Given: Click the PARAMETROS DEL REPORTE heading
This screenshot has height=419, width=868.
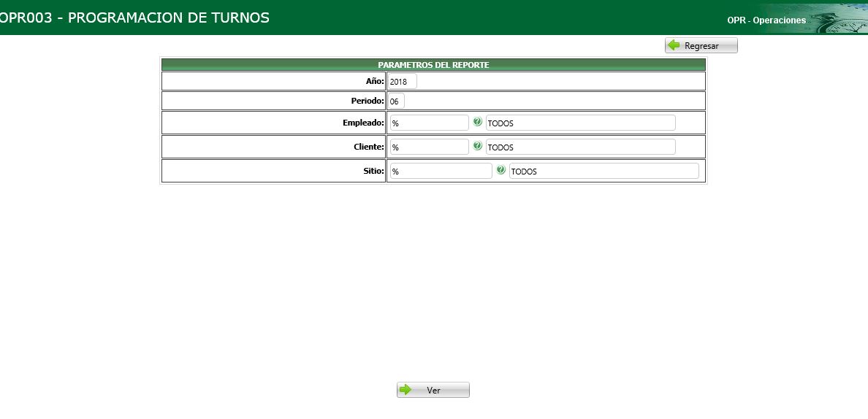Looking at the screenshot, I should (x=433, y=65).
